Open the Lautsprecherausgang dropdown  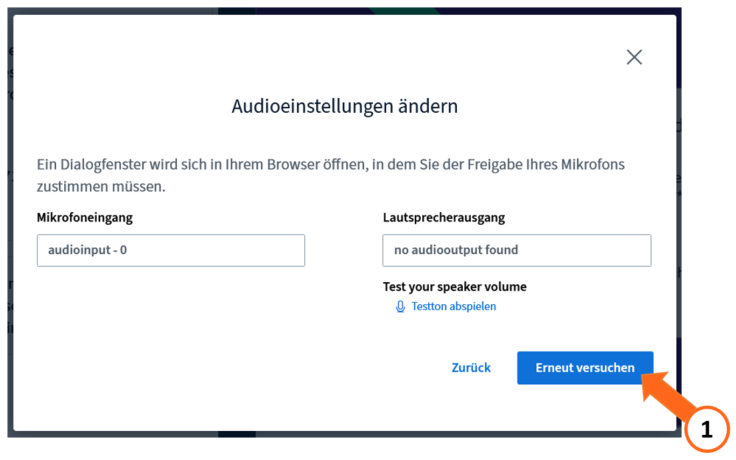click(x=517, y=250)
